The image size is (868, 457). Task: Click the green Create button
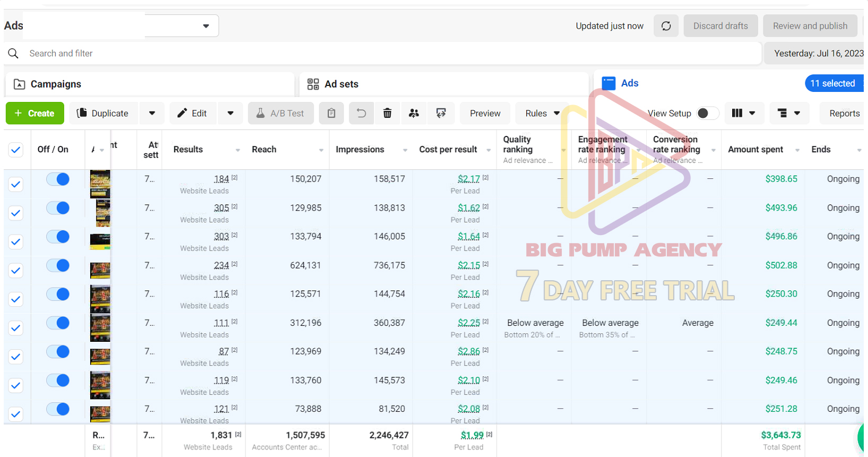coord(35,113)
